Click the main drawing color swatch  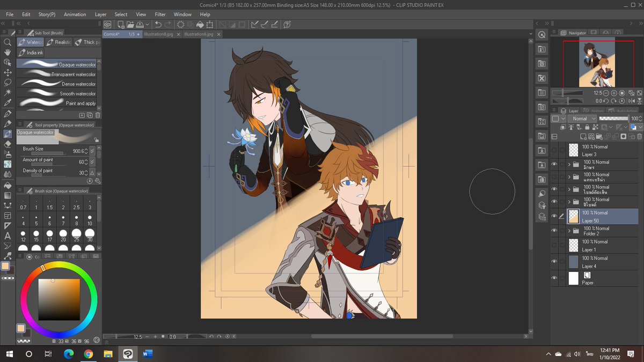pyautogui.click(x=6, y=266)
